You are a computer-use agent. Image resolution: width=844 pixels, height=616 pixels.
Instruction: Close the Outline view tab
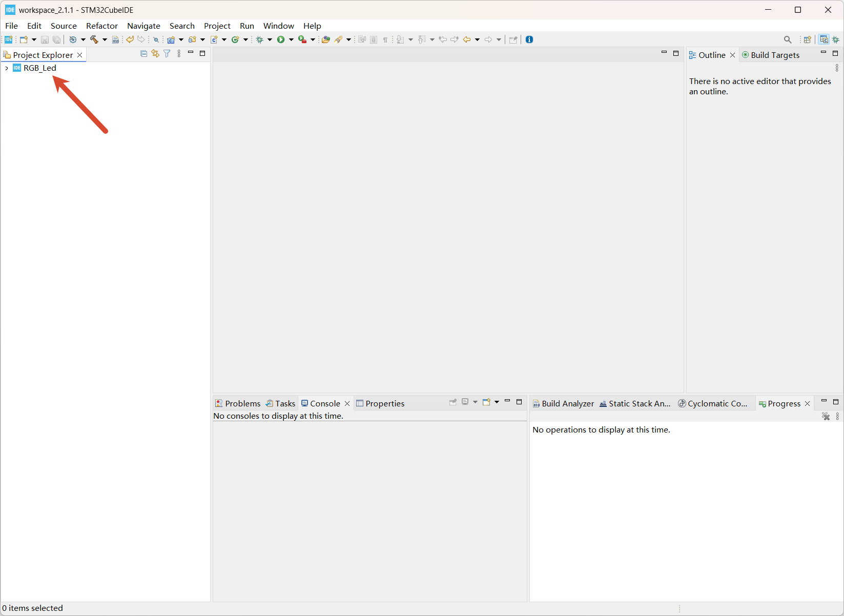pyautogui.click(x=732, y=55)
